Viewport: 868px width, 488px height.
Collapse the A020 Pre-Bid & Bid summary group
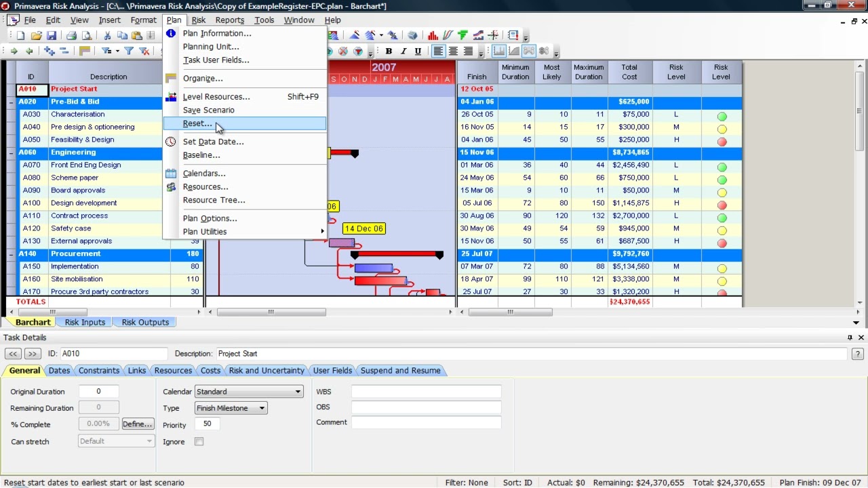pos(11,102)
